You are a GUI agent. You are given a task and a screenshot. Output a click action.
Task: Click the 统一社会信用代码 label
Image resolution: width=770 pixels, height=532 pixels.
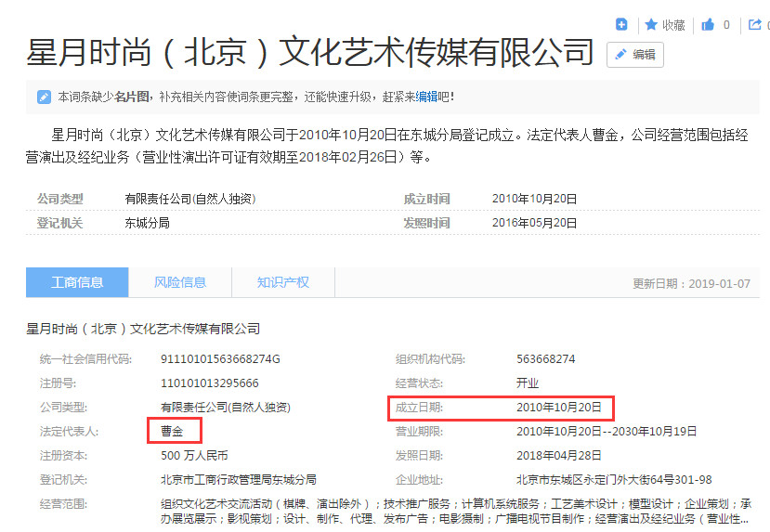[86, 359]
